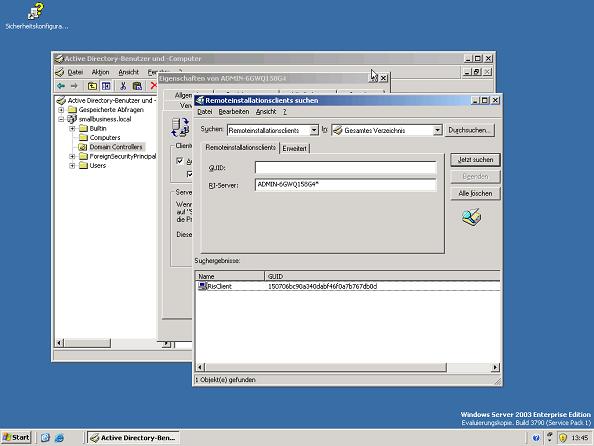Click the Cut scissors toolbar icon
This screenshot has height=446, width=594.
(123, 86)
